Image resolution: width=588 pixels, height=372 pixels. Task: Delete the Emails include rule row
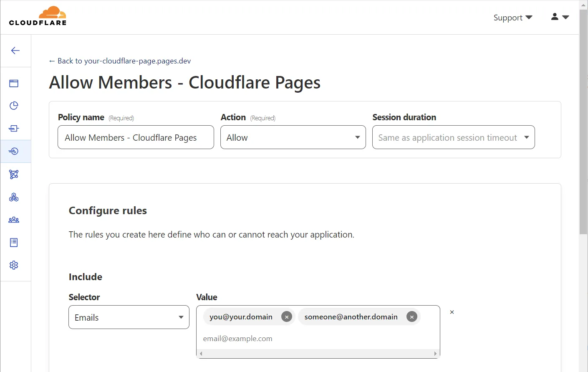click(x=452, y=312)
